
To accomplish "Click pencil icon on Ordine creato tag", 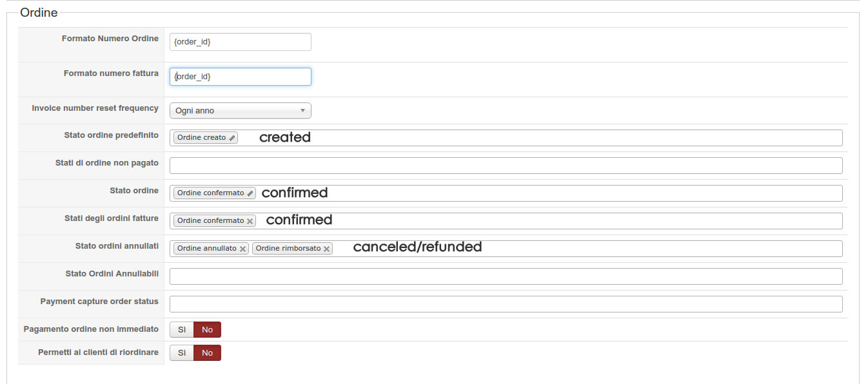I will [233, 138].
